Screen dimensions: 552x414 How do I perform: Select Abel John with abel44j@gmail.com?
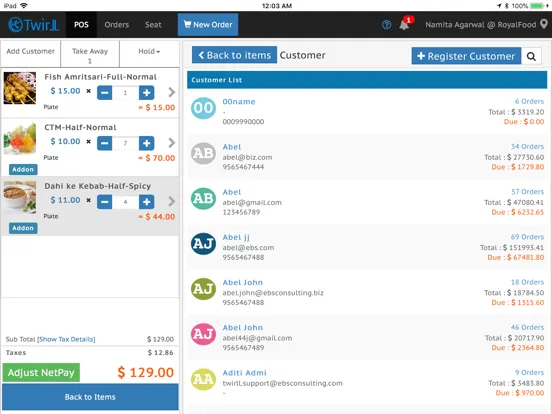pyautogui.click(x=367, y=337)
